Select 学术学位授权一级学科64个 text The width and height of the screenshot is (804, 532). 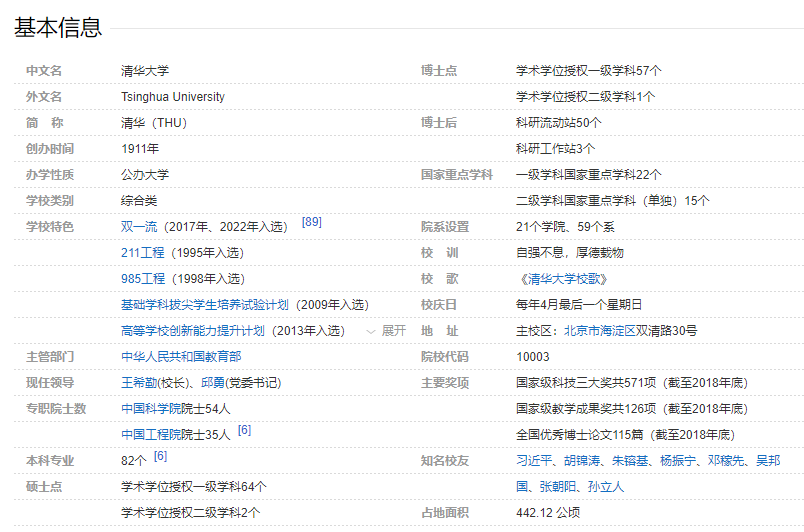click(194, 487)
